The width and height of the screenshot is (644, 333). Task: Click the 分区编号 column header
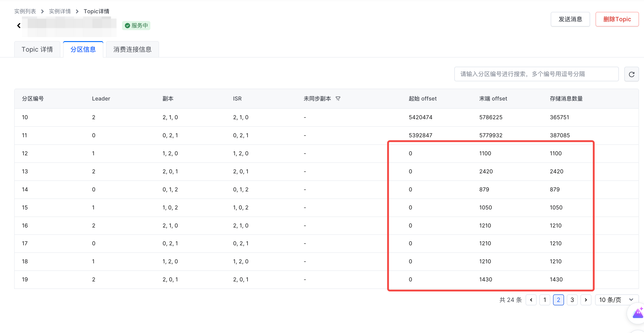[x=33, y=99]
